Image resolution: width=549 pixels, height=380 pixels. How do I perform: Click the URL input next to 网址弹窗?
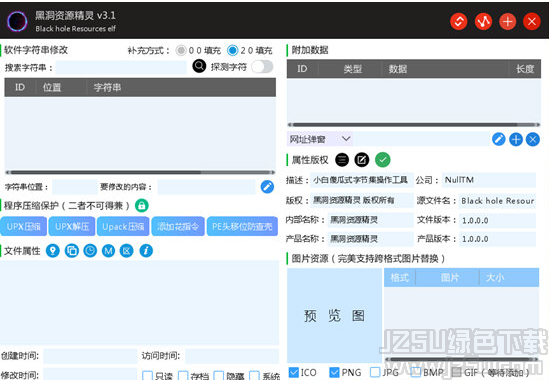pyautogui.click(x=421, y=139)
